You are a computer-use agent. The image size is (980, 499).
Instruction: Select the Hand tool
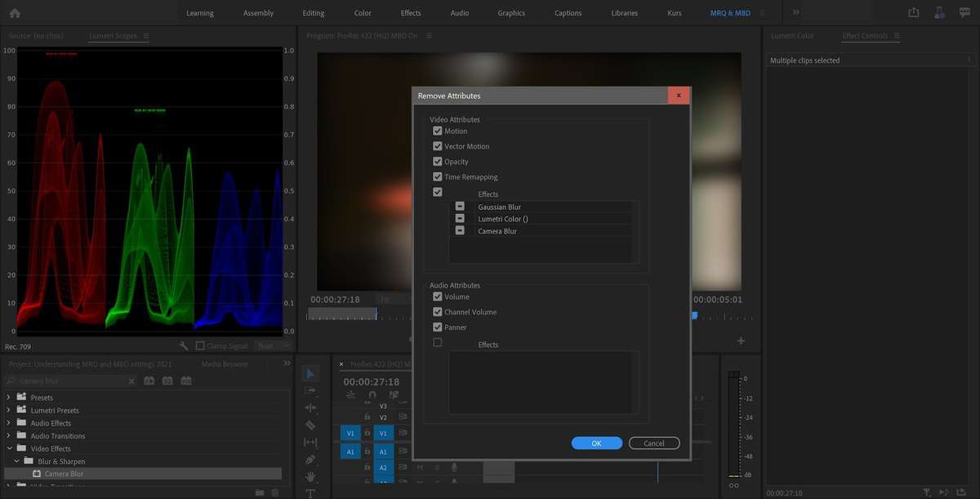point(310,476)
